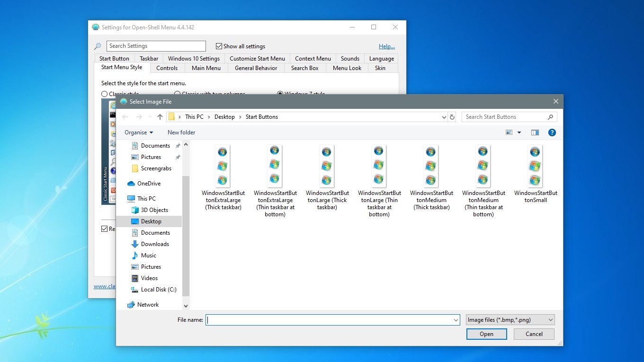The image size is (644, 362).
Task: Select WindowsStartButtonExtraLarge (Thin taskbar at bottom) thumbnail
Action: [x=275, y=166]
